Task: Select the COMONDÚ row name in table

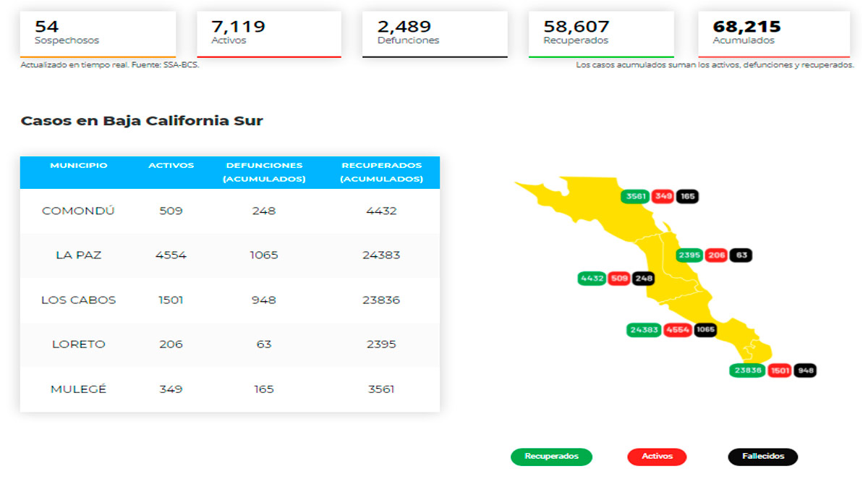Action: click(79, 211)
